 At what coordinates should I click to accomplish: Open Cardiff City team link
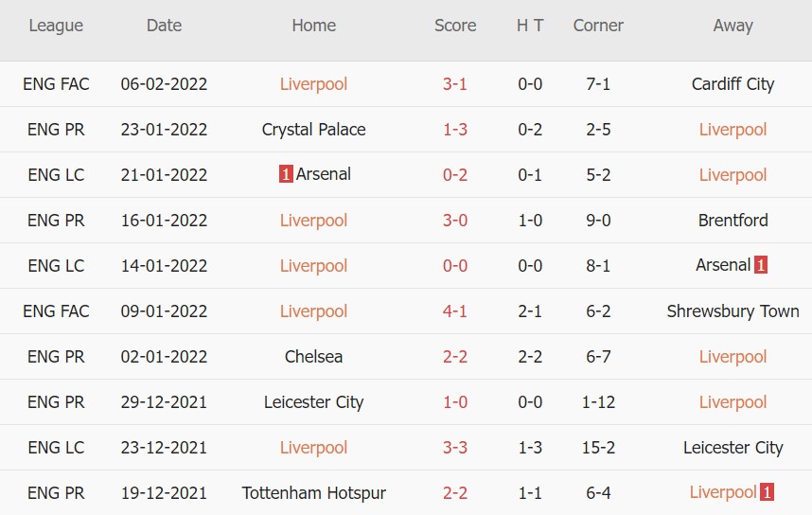click(733, 84)
